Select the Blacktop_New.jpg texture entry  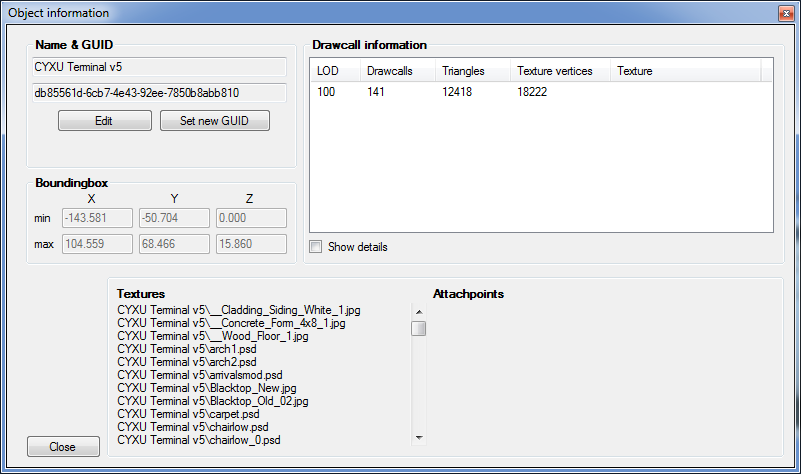click(207, 388)
